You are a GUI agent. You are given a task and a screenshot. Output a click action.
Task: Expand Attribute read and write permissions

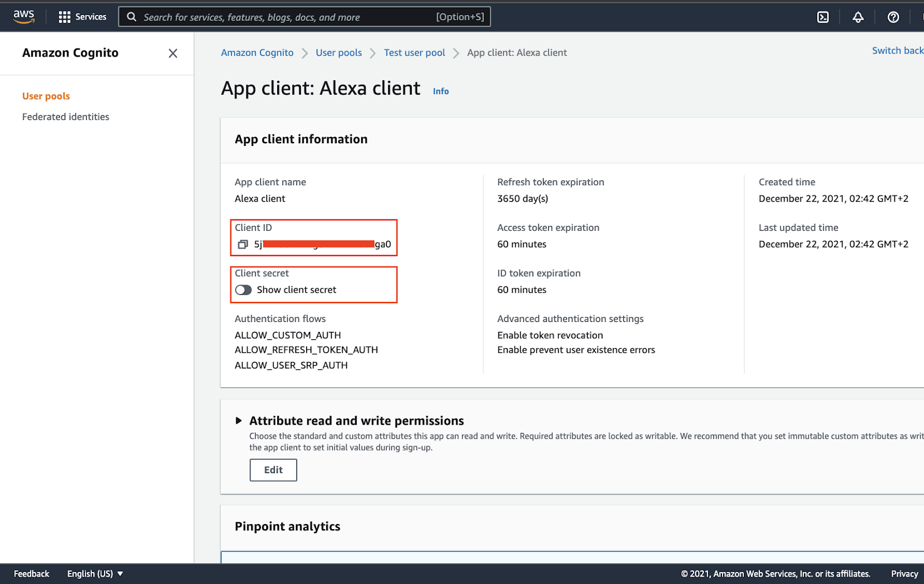239,421
